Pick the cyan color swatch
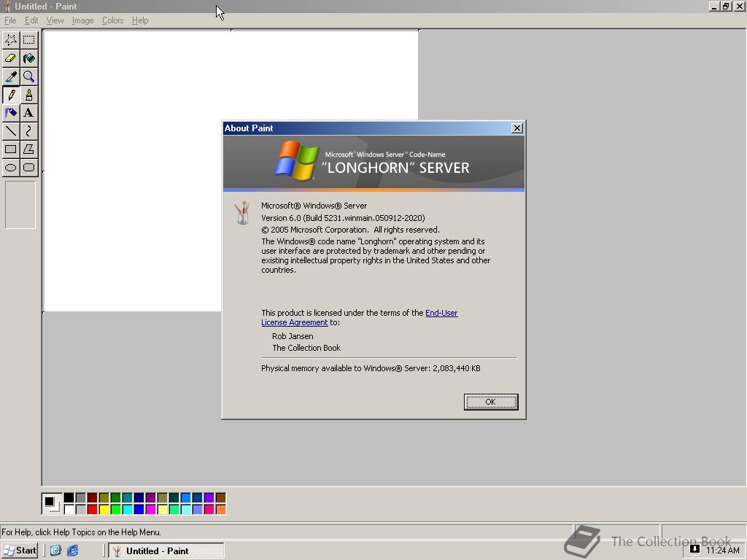Screen dimensions: 747x560 [127, 510]
